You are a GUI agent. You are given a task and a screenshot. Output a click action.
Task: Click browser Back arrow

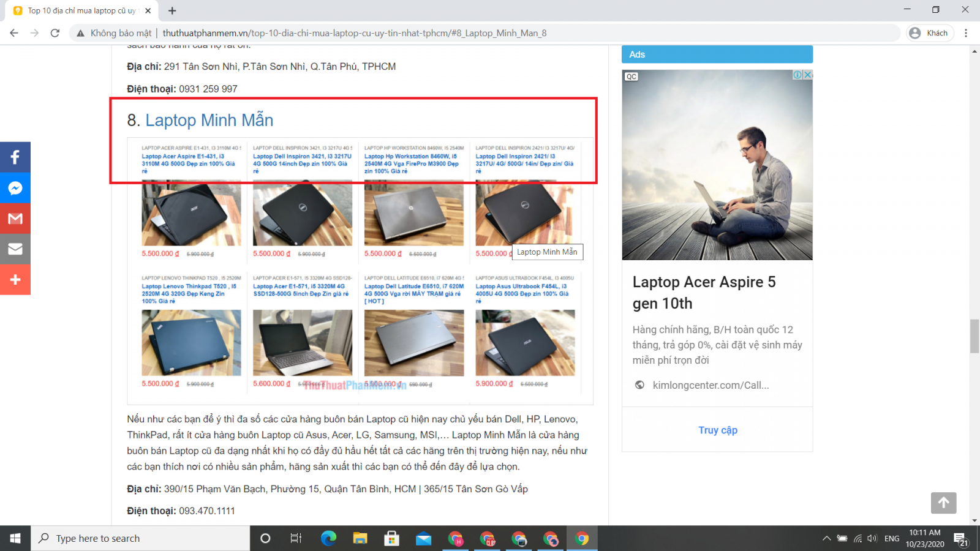14,33
